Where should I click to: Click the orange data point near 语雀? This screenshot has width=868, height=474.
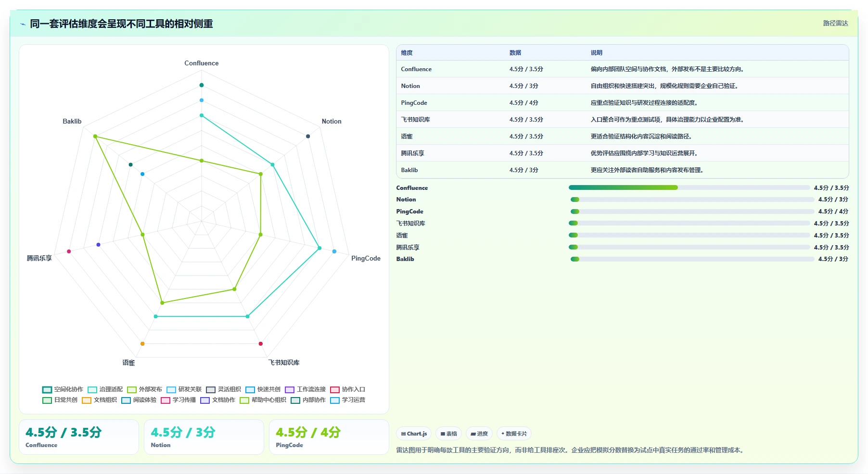[x=142, y=344]
